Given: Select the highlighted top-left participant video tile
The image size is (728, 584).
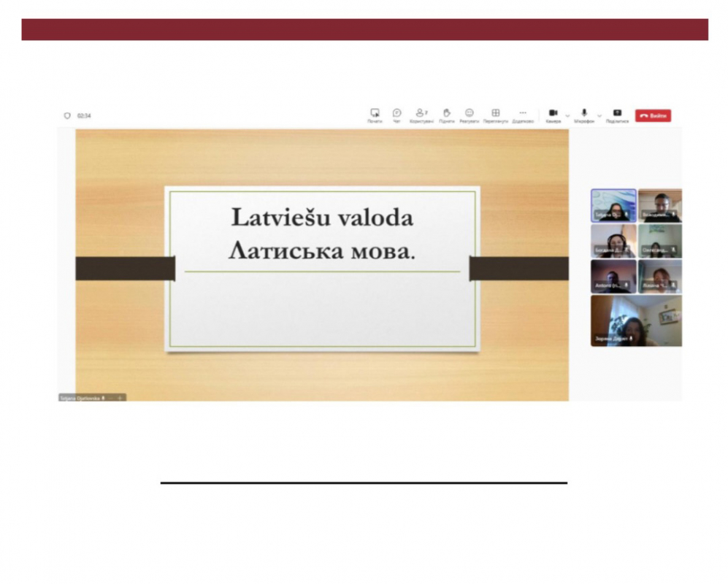Looking at the screenshot, I should click(613, 205).
